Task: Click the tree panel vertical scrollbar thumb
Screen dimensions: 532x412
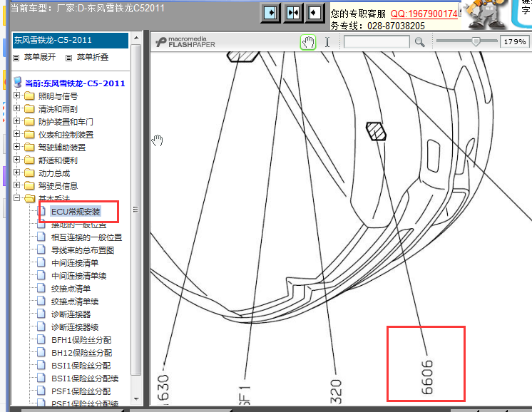Action: pyautogui.click(x=136, y=210)
